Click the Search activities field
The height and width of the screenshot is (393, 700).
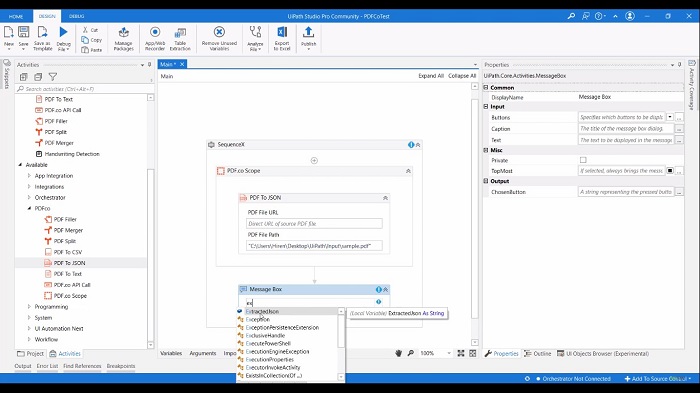point(83,89)
